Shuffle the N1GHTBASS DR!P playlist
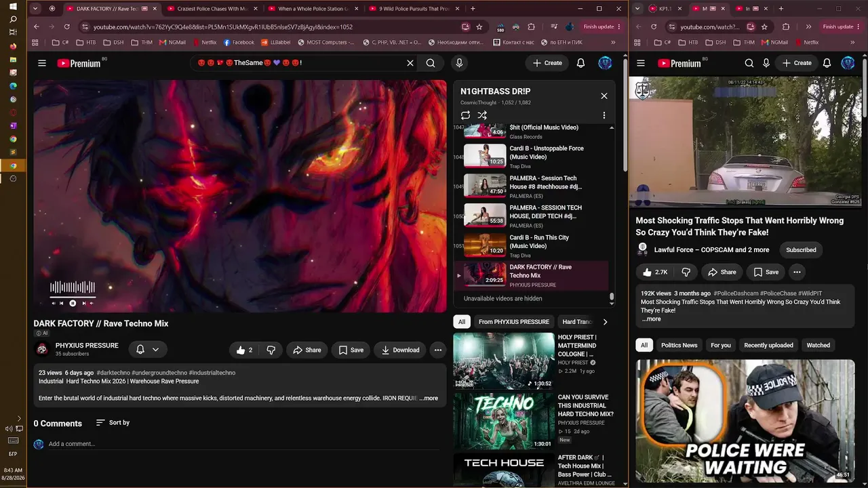The image size is (868, 488). pyautogui.click(x=482, y=115)
